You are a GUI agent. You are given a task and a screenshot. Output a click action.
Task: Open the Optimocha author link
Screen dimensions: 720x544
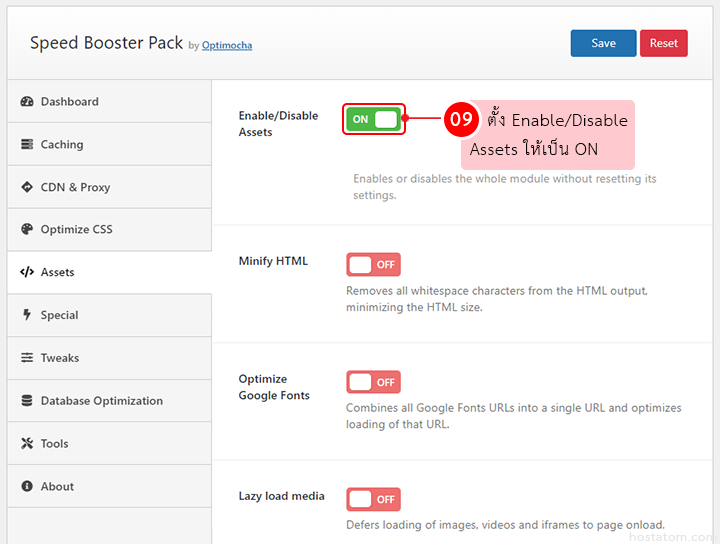(x=227, y=46)
